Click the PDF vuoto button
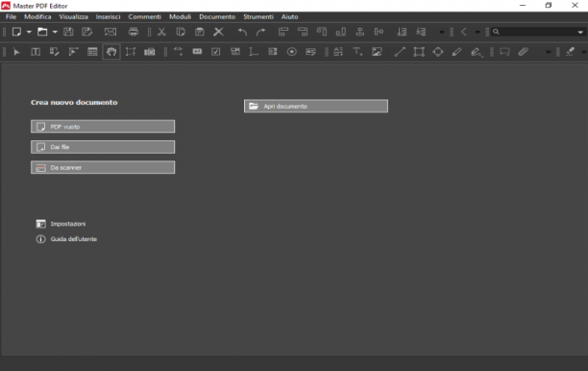The image size is (588, 371). (103, 127)
